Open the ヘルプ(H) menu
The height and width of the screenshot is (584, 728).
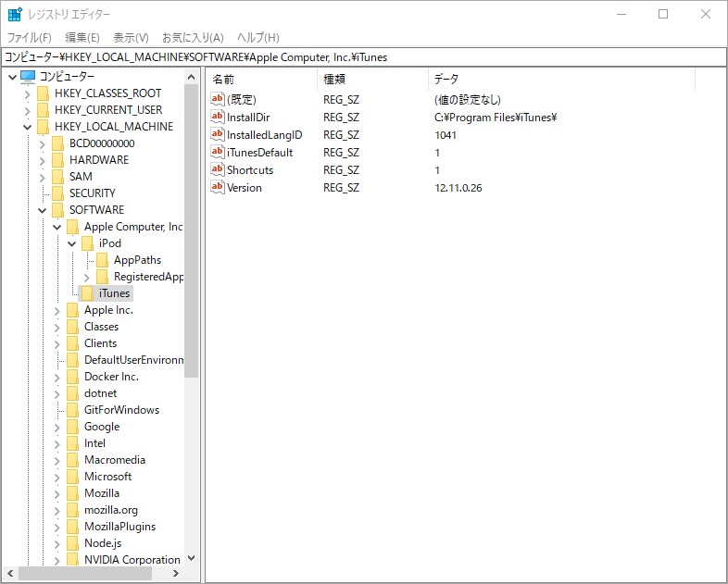tap(258, 38)
